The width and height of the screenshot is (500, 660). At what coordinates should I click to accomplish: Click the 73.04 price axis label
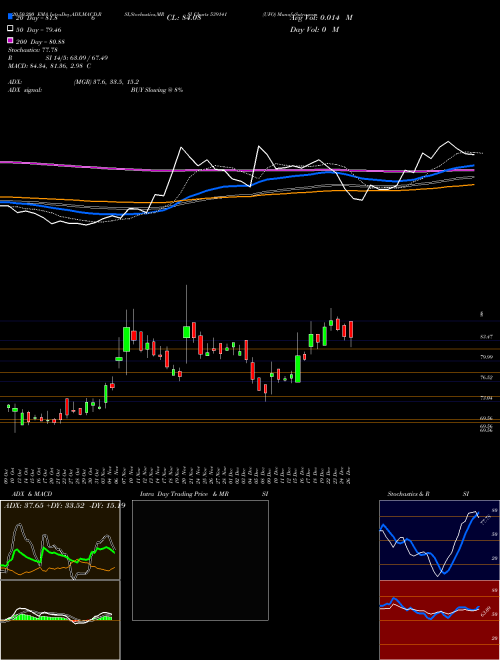click(x=487, y=397)
